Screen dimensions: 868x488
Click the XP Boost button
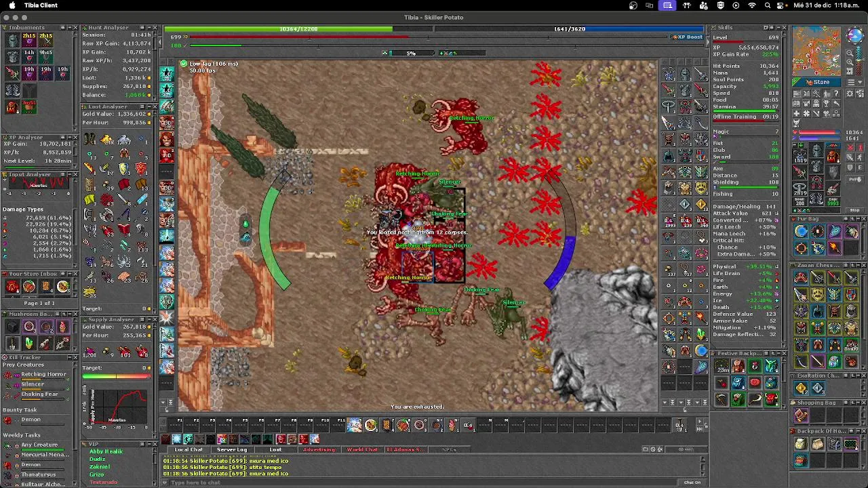(687, 37)
